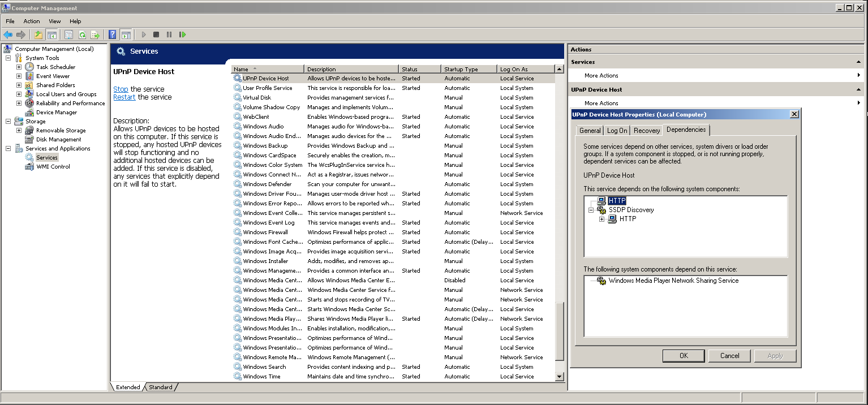Screen dimensions: 868x405
Task: Switch to the General tab
Action: click(x=590, y=131)
